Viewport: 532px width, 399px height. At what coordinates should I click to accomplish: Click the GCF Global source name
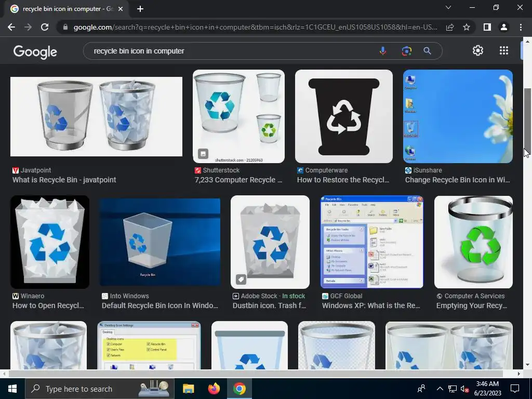click(x=346, y=296)
